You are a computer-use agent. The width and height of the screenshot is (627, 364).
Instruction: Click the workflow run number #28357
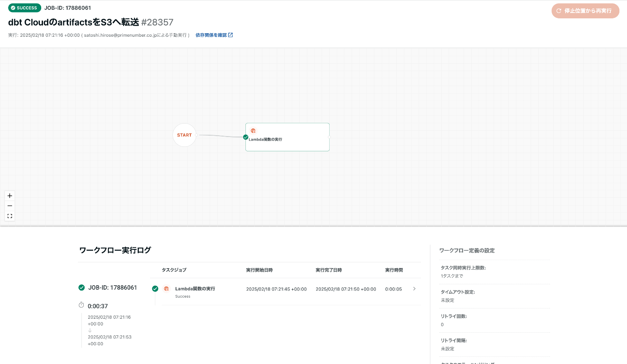(157, 22)
